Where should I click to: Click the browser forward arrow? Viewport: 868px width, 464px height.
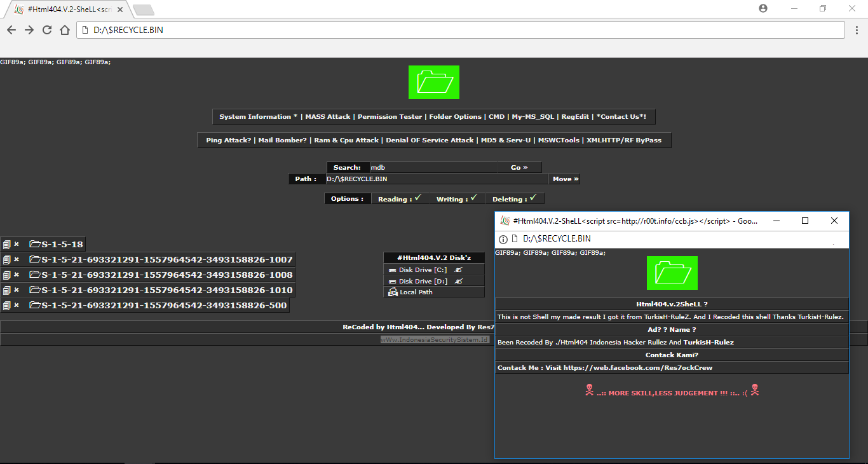coord(29,30)
